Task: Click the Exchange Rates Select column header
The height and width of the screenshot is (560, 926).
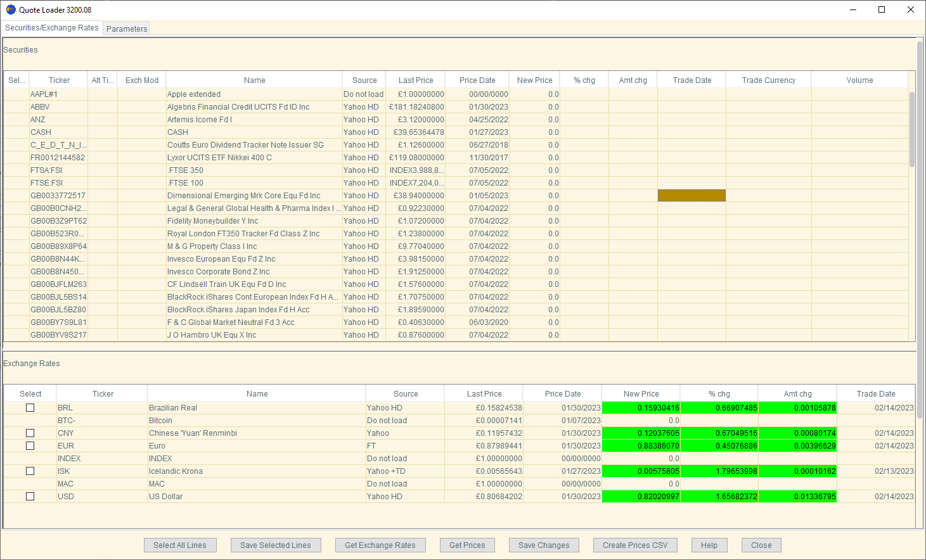Action: 30,394
